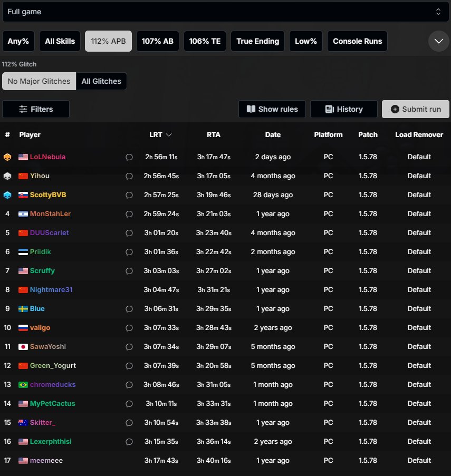Click Green_Yogurt's RTA 3h 20m 58s
The image size is (451, 476).
(x=214, y=365)
